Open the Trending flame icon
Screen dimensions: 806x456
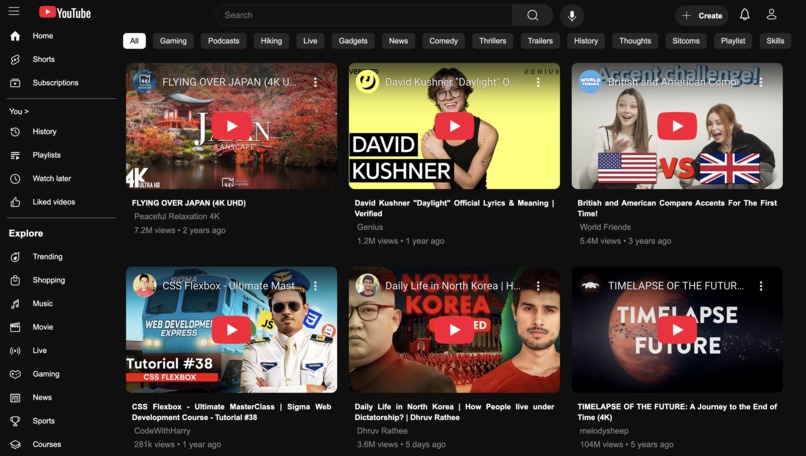15,257
